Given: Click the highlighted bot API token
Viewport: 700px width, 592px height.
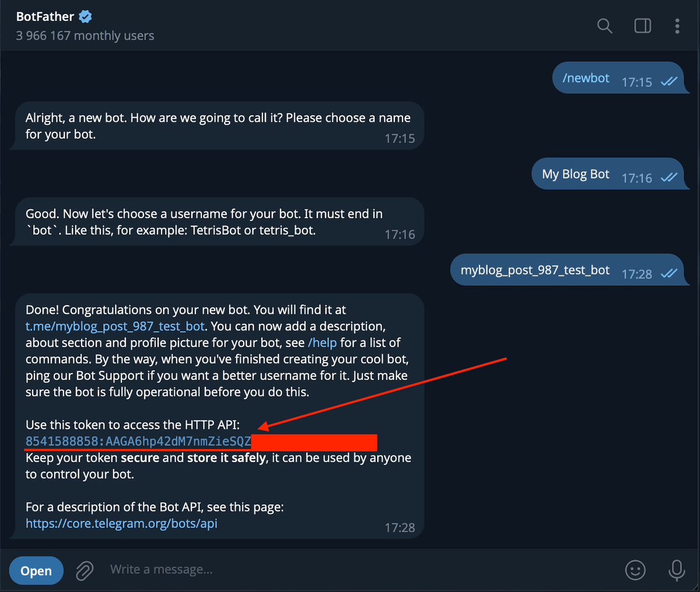Looking at the screenshot, I should tap(138, 442).
